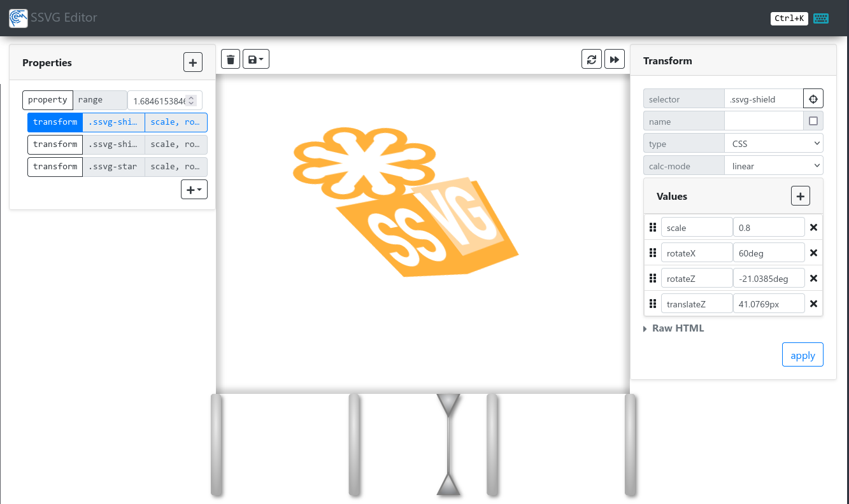Screen dimensions: 849x504
Task: Remove the rotateX value row
Action: pos(813,253)
